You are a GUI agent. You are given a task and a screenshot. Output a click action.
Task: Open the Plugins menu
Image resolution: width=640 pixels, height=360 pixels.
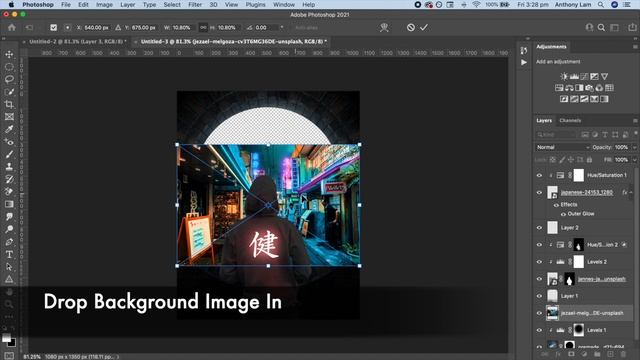click(x=256, y=4)
